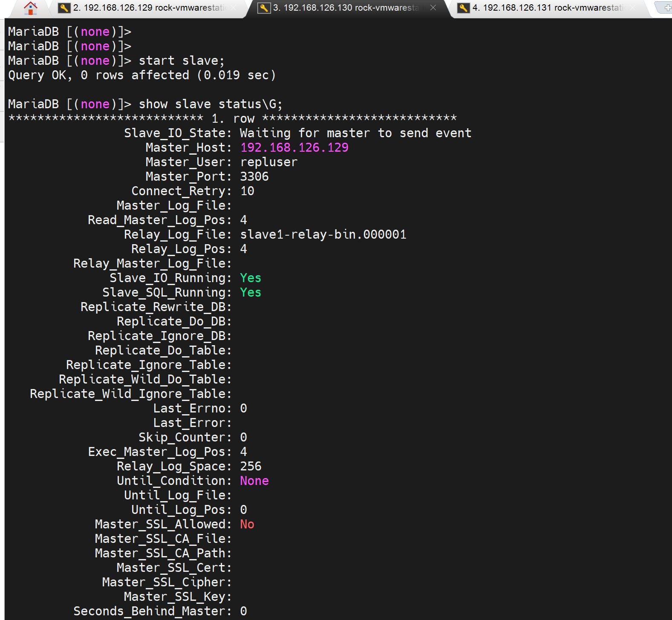Image resolution: width=672 pixels, height=620 pixels.
Task: Click the 'show slave status\G;' command
Action: coord(211,104)
